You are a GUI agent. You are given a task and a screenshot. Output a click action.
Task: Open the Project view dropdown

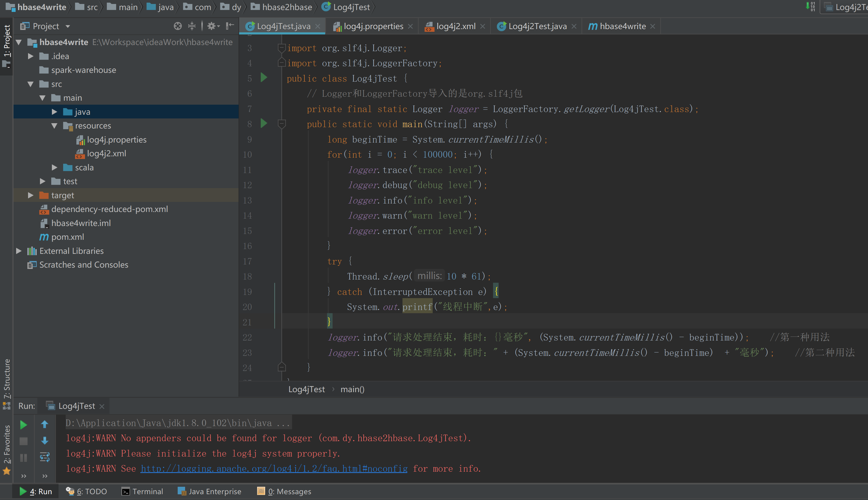pos(68,26)
